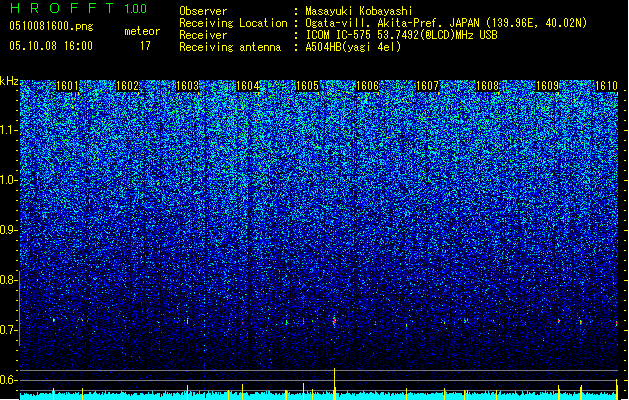
Task: Click the 1606 time marker
Action: [367, 86]
